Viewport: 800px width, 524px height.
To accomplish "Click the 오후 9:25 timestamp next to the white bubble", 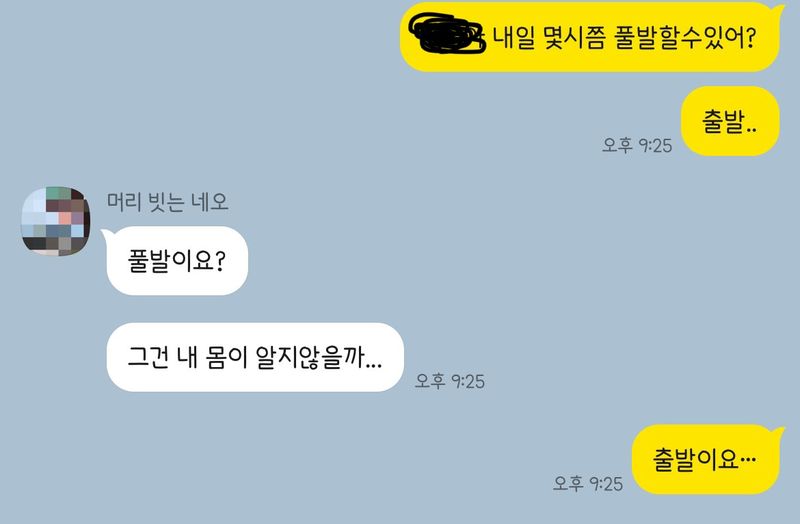I will pos(449,381).
